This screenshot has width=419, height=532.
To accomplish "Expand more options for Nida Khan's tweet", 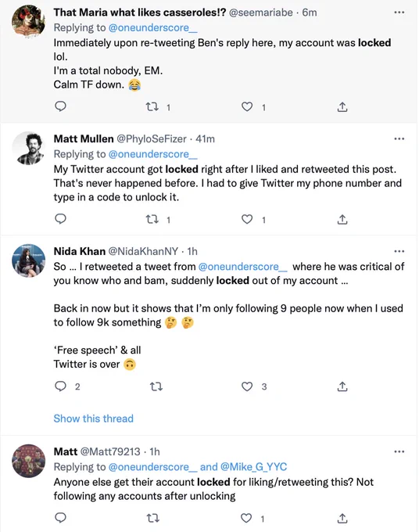I will [x=399, y=251].
